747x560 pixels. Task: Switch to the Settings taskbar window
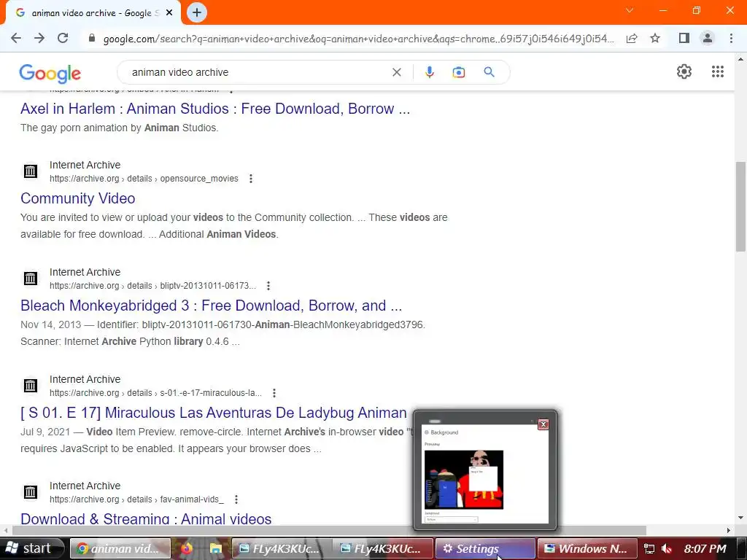[485, 548]
